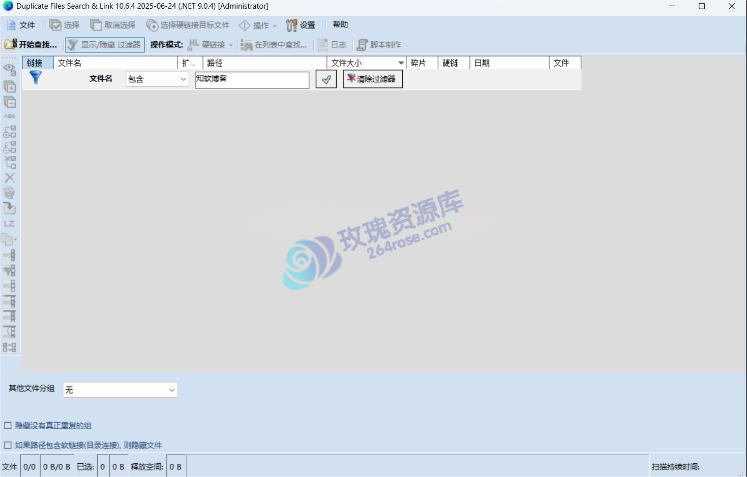
Task: Click 开始查找... to start searching
Action: pos(30,44)
